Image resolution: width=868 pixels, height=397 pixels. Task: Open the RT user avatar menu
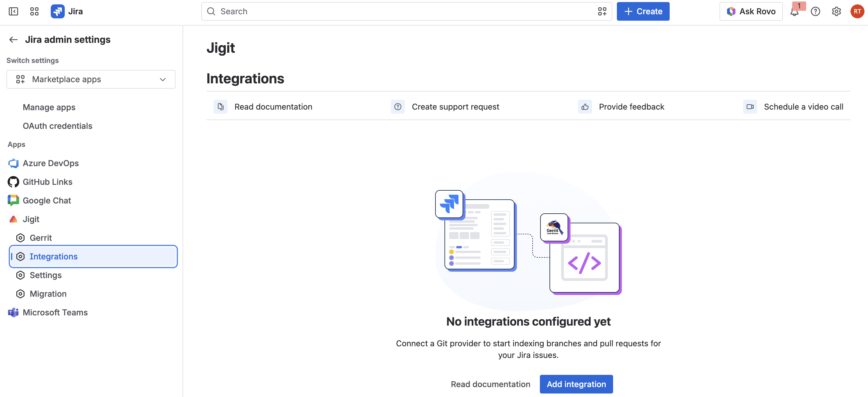[x=857, y=11]
